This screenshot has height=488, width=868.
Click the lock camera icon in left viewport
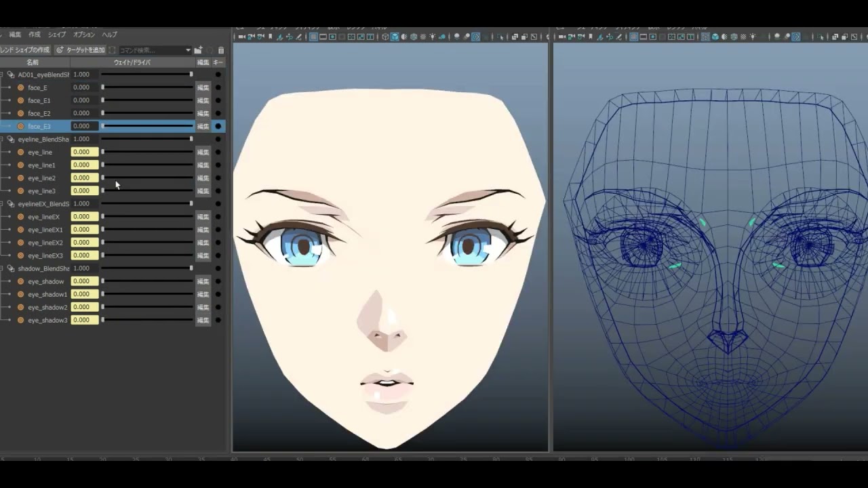251,37
